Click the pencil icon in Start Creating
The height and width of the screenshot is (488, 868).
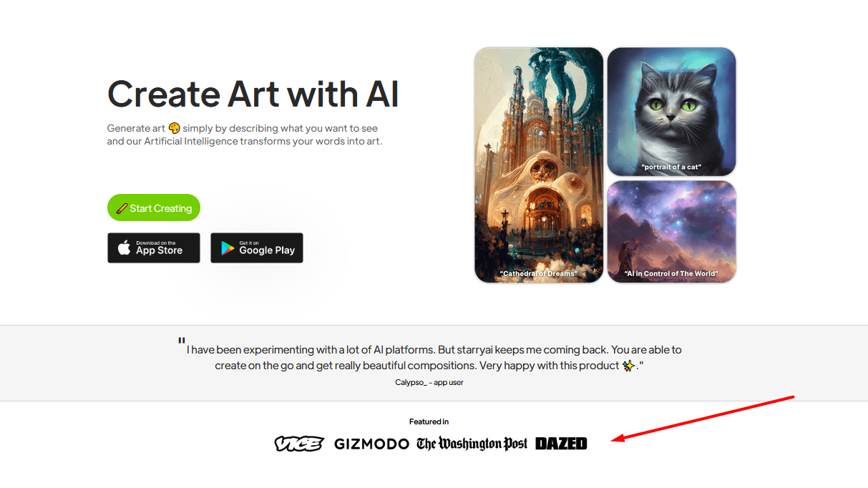pos(122,208)
